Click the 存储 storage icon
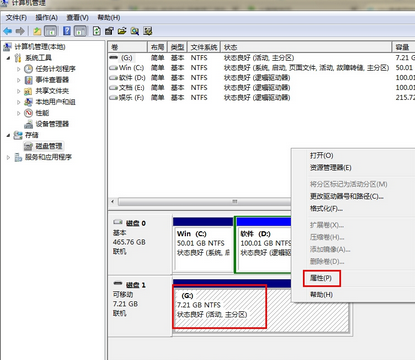 click(18, 135)
